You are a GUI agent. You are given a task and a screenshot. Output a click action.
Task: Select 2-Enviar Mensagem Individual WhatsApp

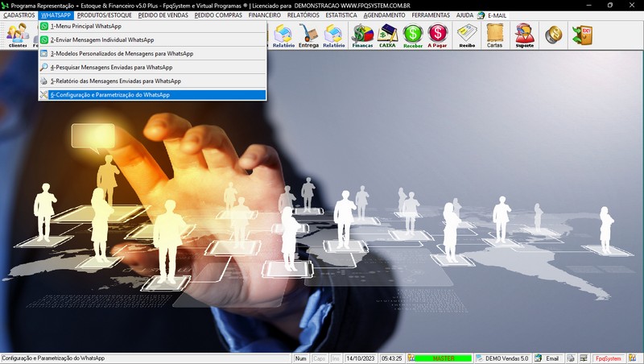152,39
